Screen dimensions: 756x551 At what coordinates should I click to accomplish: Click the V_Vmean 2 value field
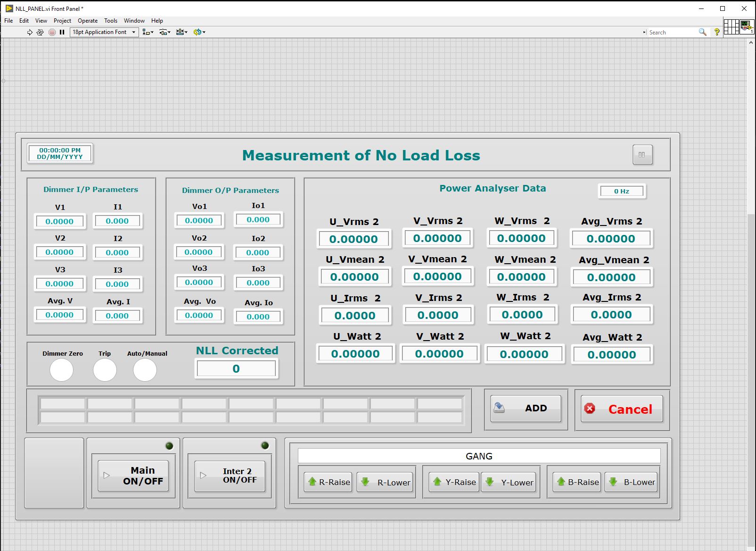point(437,276)
